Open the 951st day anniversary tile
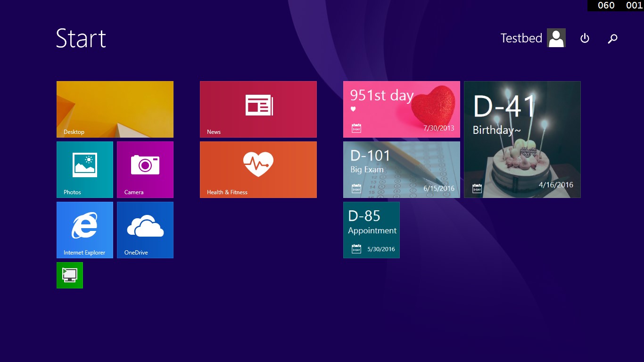This screenshot has height=362, width=644. pos(402,109)
